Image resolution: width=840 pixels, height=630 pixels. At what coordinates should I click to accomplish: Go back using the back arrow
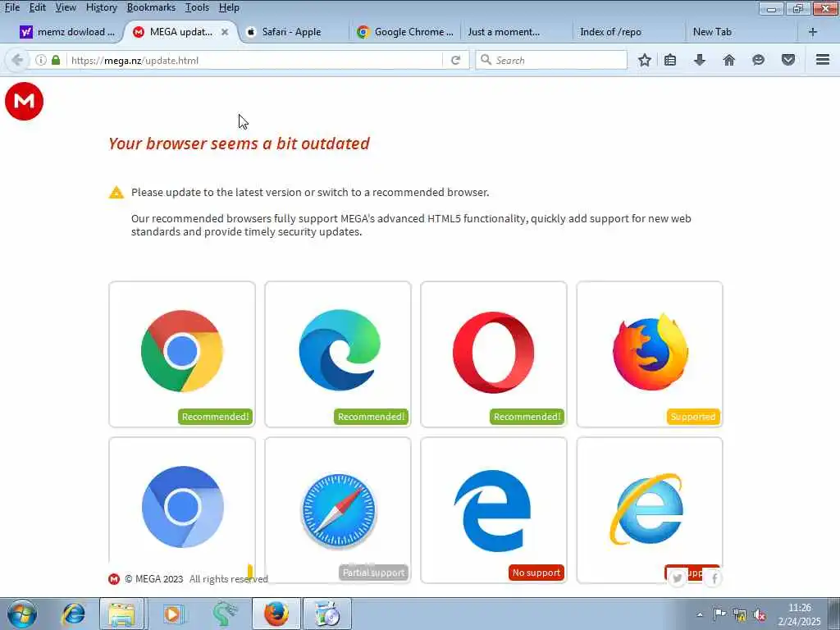click(17, 60)
